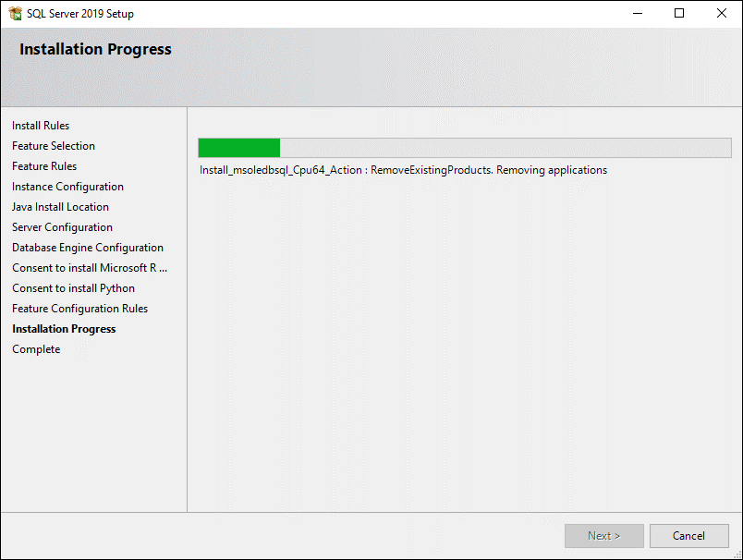Go to the Feature Selection step
743x560 pixels.
click(54, 146)
